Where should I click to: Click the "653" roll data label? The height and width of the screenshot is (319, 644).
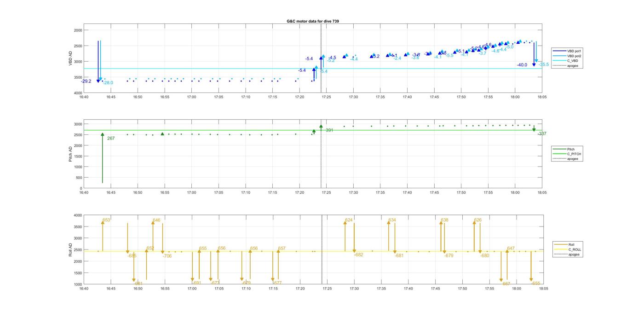click(x=106, y=220)
